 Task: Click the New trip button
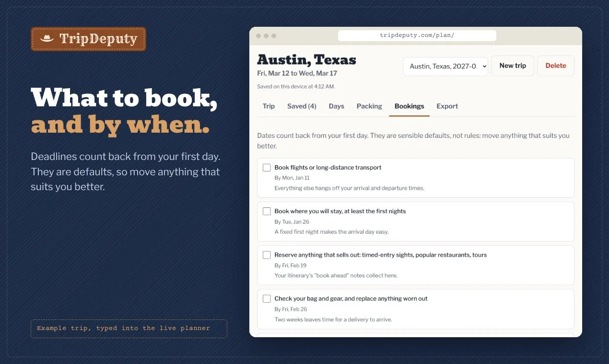513,66
